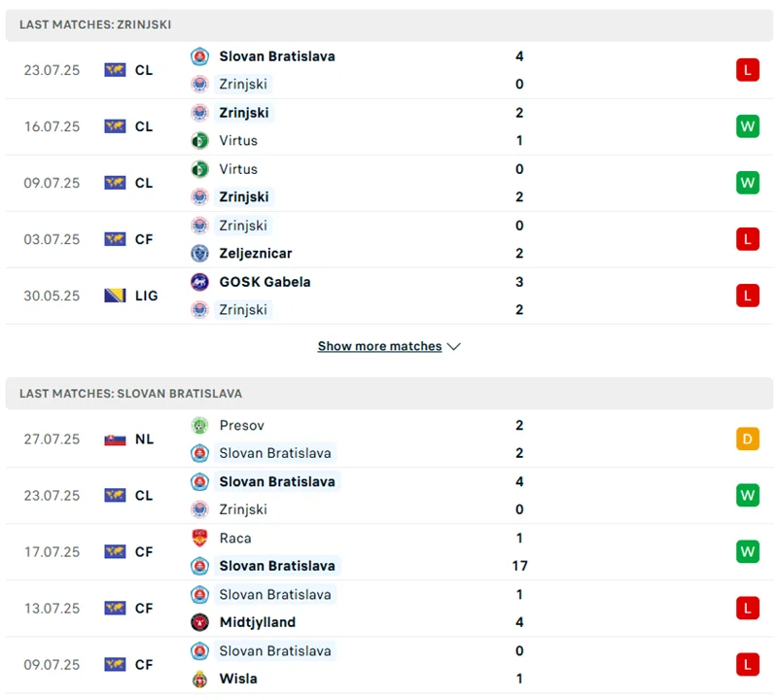Click the Presov club crest icon
Image resolution: width=778 pixels, height=700 pixels.
tap(199, 425)
